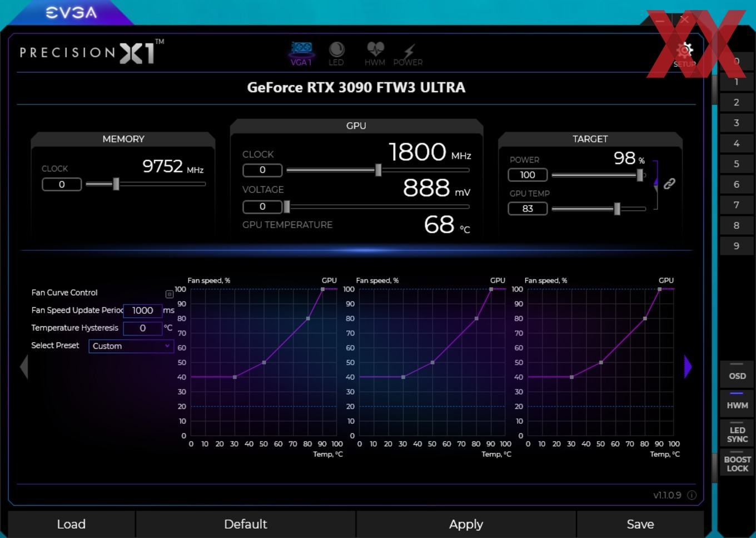Click the GPU clock slider handle
Screen dimensions: 756x538
tap(379, 170)
